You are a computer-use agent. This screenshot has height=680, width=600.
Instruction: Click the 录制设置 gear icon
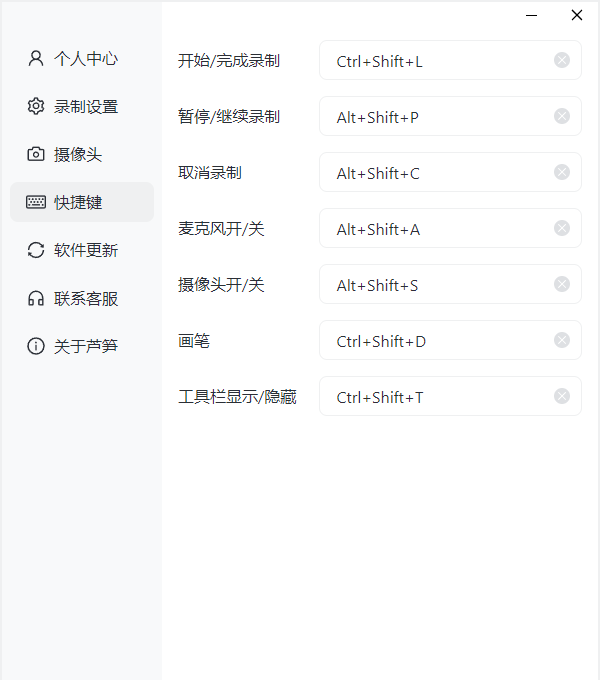click(36, 106)
